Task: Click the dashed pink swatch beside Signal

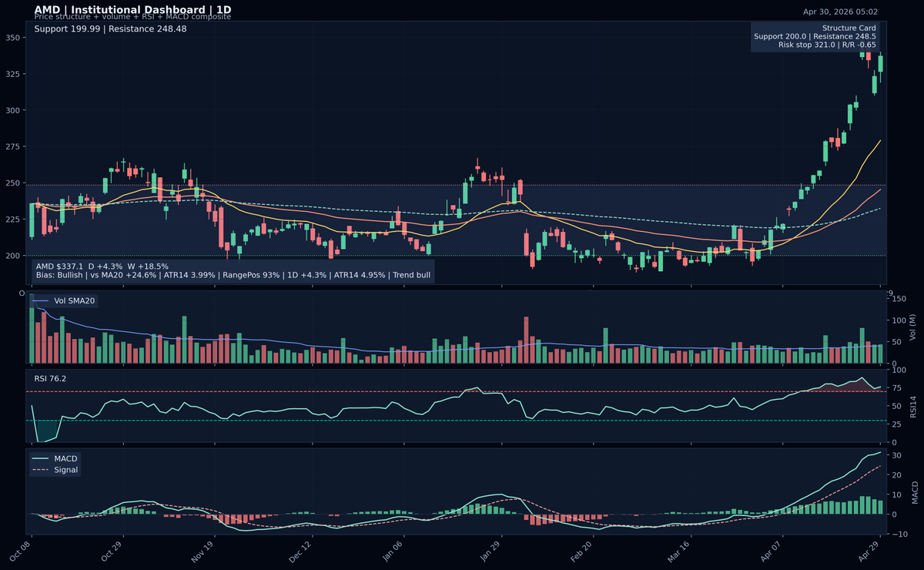Action: [x=42, y=470]
